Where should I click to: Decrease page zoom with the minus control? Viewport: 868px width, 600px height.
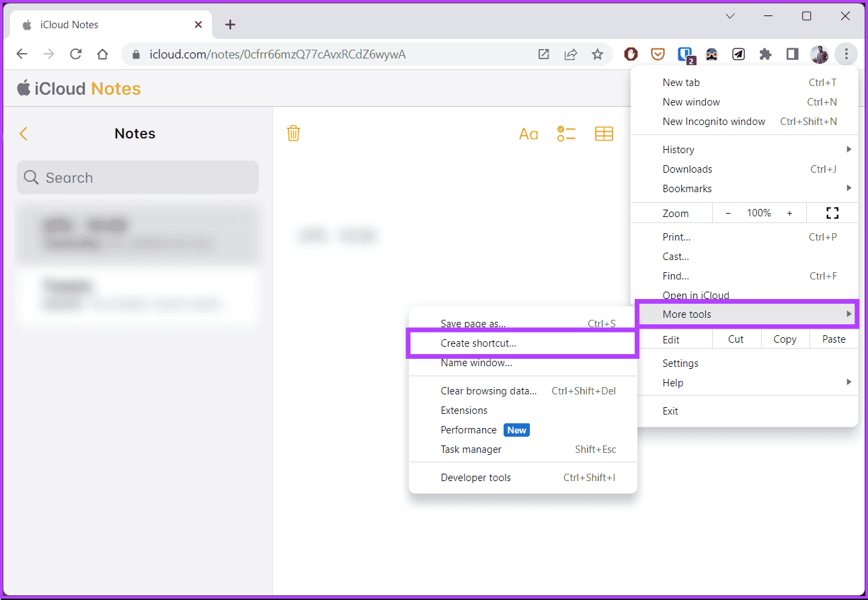pyautogui.click(x=727, y=212)
